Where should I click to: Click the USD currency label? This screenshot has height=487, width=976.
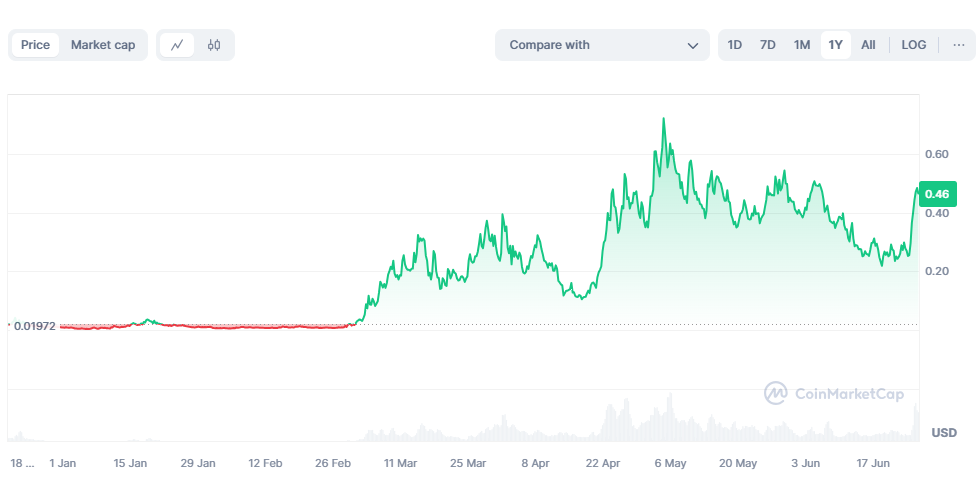[944, 433]
